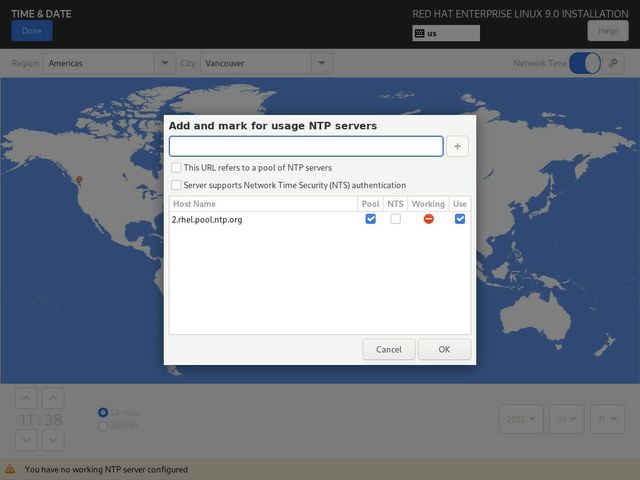
Task: Uncheck the Use checkbox for 2.rhel.pool.ntp.org
Action: [x=460, y=219]
